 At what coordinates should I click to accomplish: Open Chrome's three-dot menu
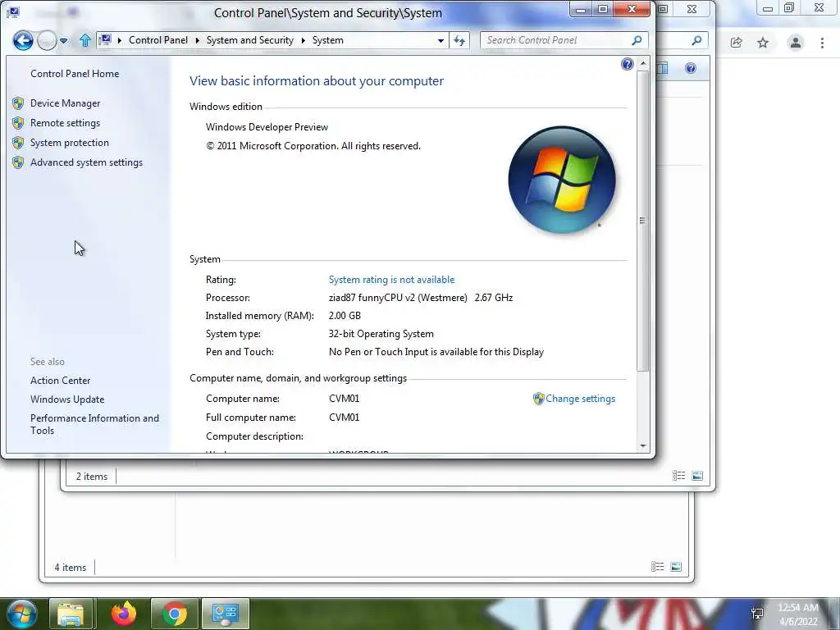coord(822,43)
